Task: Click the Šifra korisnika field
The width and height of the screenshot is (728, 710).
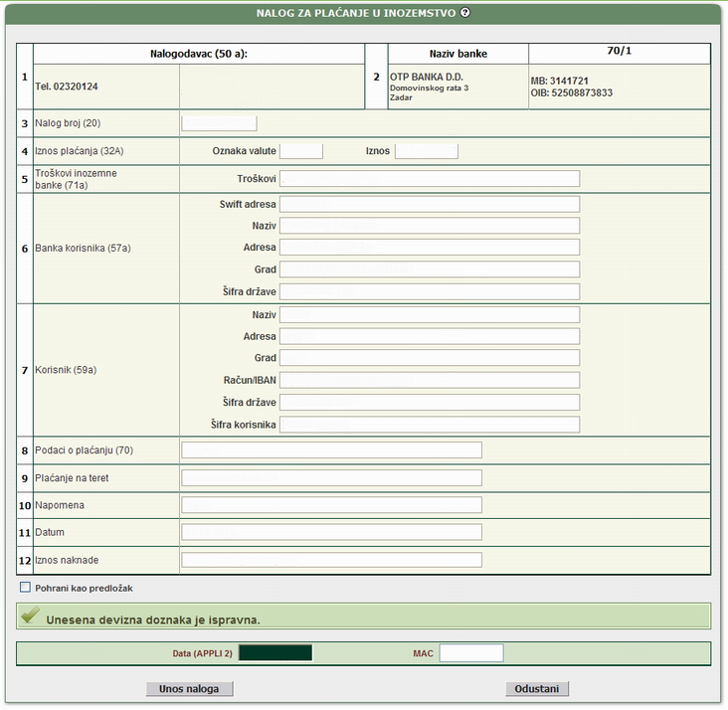Action: pyautogui.click(x=430, y=425)
